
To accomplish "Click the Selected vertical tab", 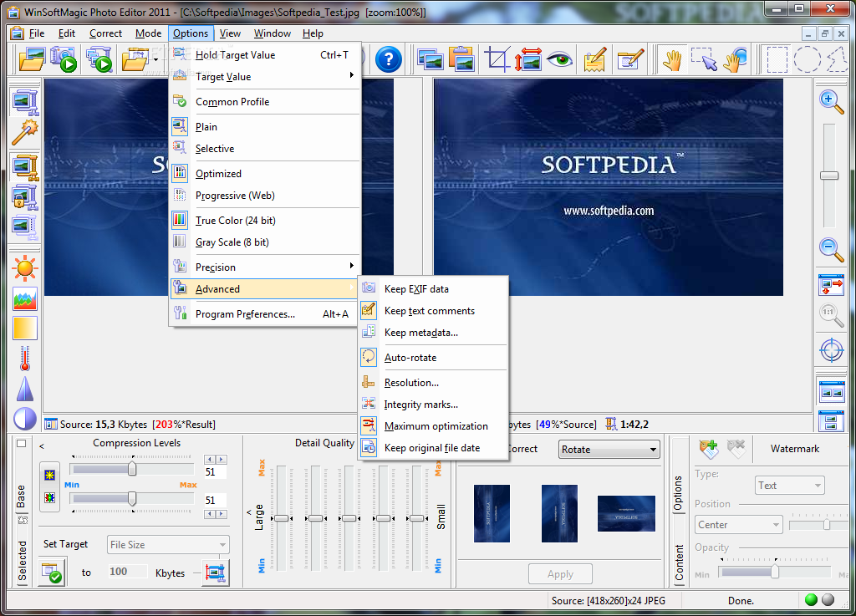I will (22, 561).
